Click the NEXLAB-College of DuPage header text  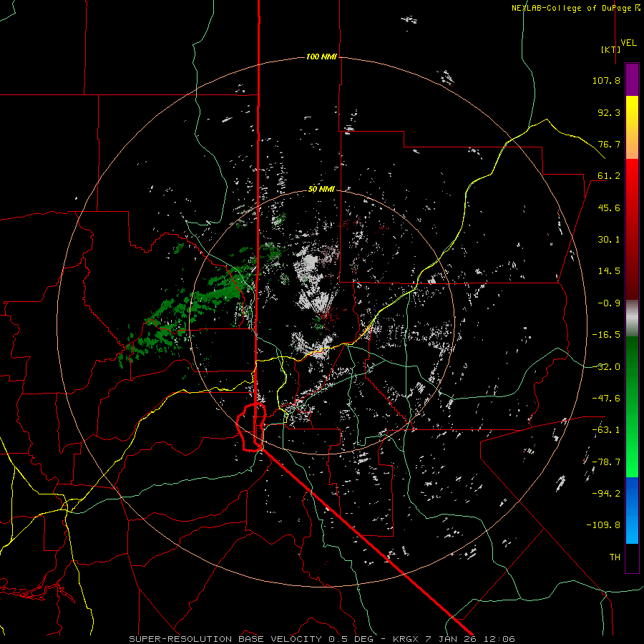tap(577, 8)
